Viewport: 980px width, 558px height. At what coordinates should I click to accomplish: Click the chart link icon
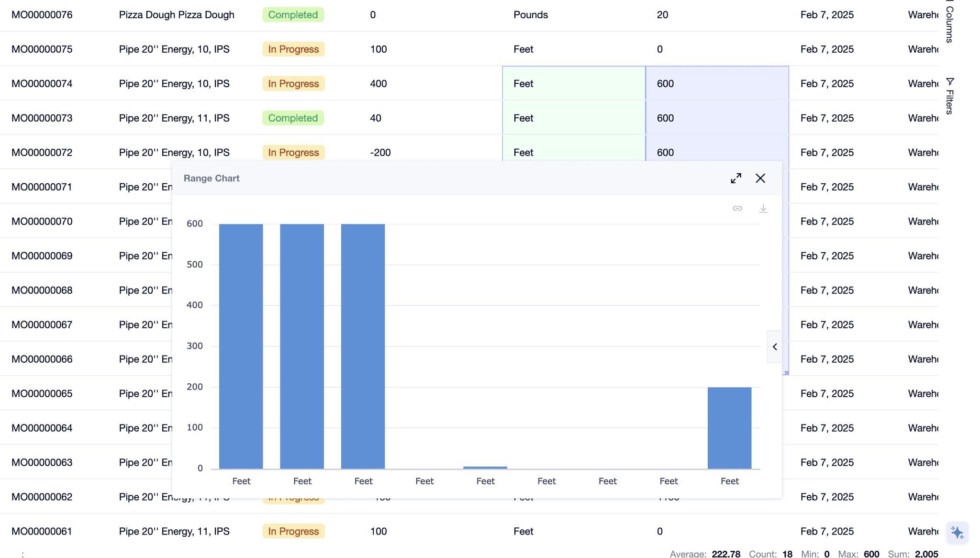737,208
